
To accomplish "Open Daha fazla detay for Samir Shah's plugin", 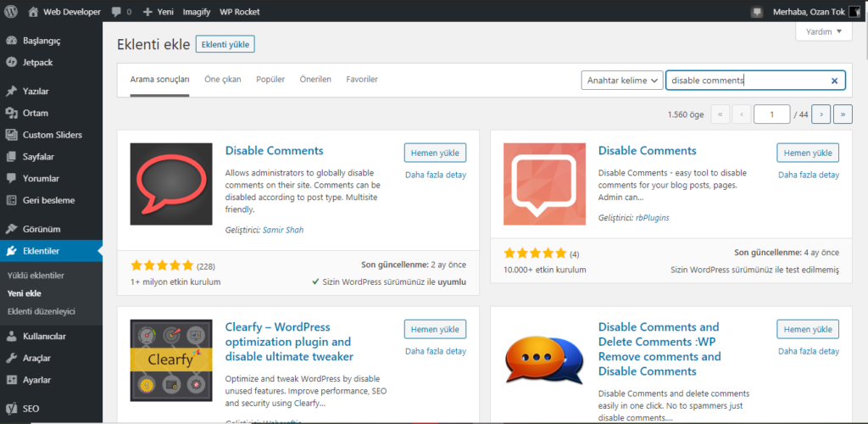I will (x=436, y=175).
